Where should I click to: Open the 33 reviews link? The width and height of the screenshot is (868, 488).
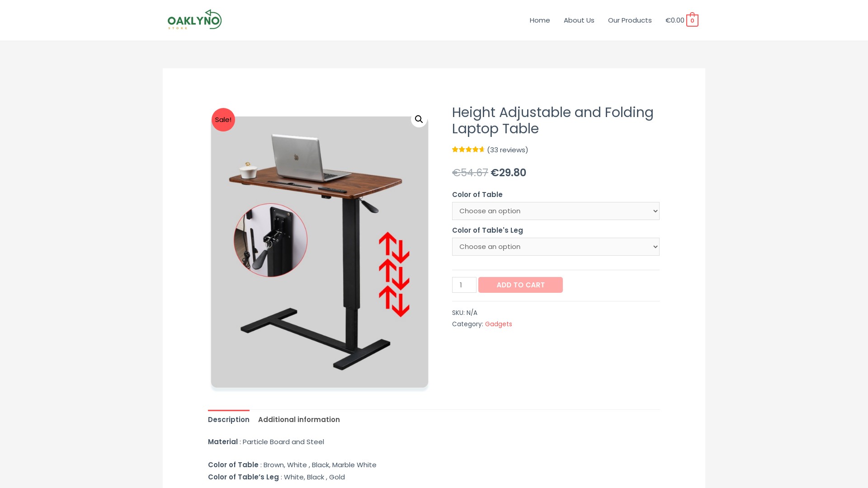[508, 150]
